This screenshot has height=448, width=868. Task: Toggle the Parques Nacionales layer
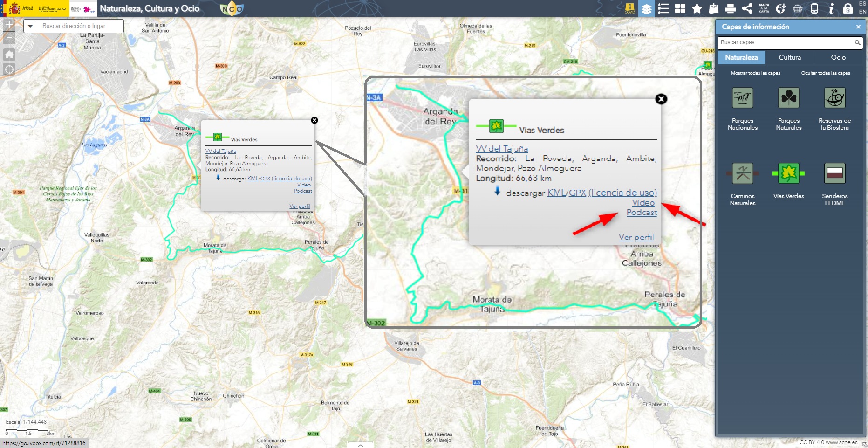(743, 98)
